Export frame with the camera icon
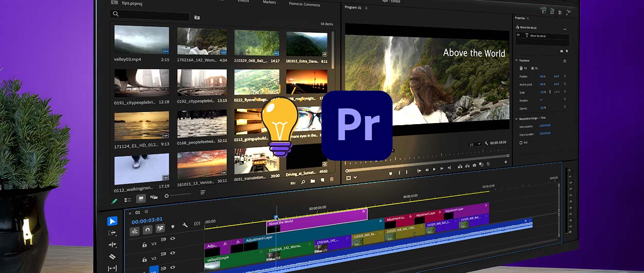The image size is (644, 273). 474,165
